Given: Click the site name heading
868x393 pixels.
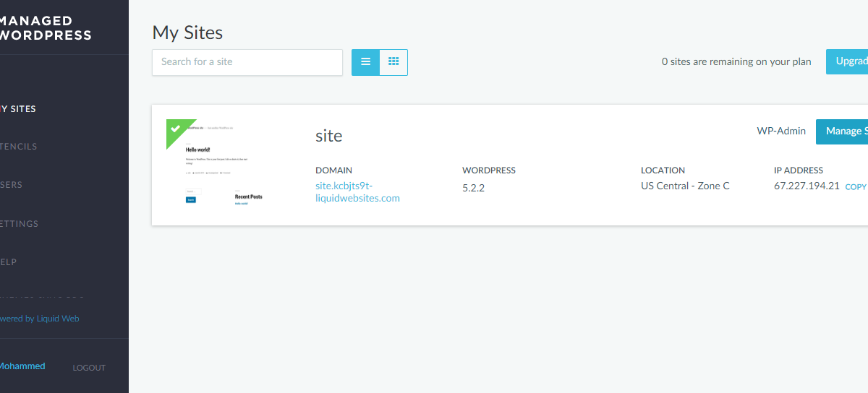Looking at the screenshot, I should point(329,136).
